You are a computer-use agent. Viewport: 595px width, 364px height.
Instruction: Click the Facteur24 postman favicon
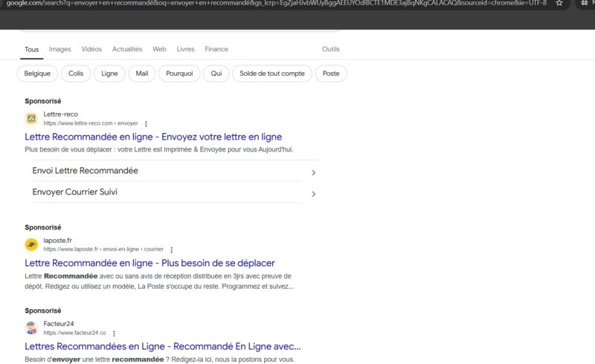31,328
